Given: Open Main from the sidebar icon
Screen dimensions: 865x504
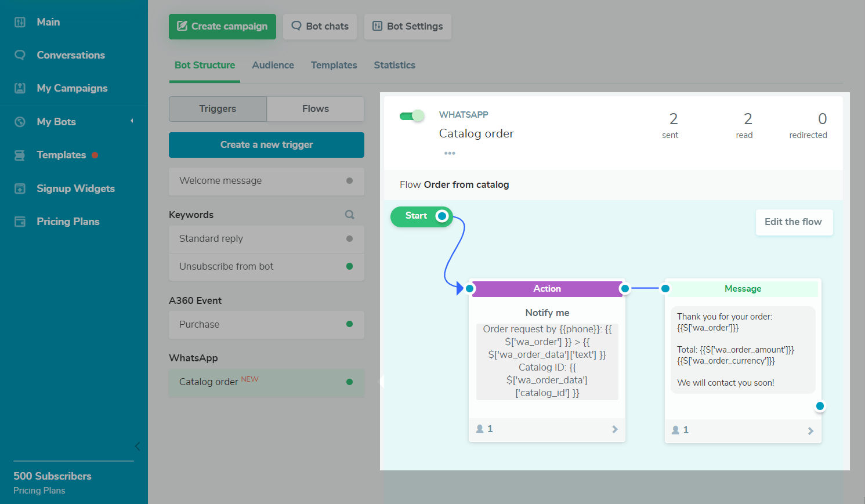Looking at the screenshot, I should 20,22.
